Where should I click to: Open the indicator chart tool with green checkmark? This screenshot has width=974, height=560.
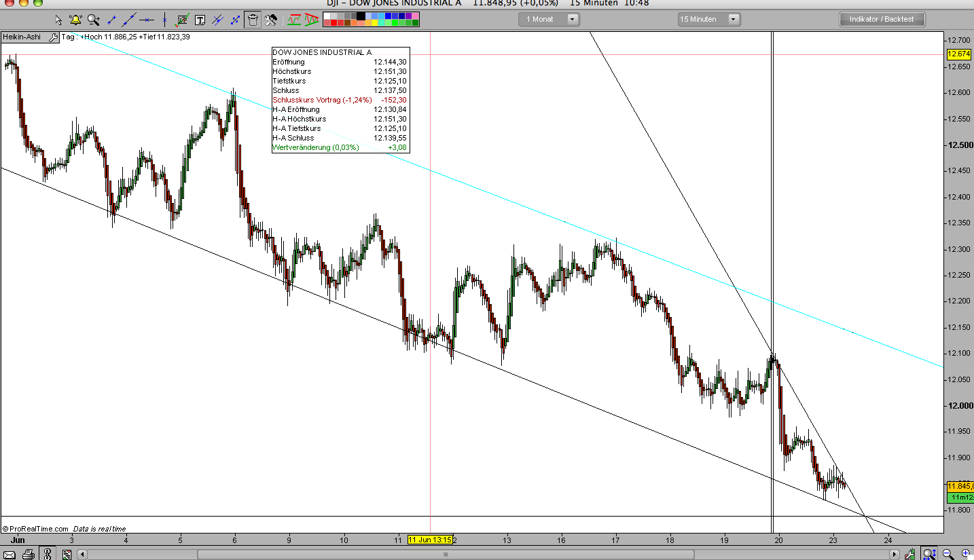pos(182,20)
